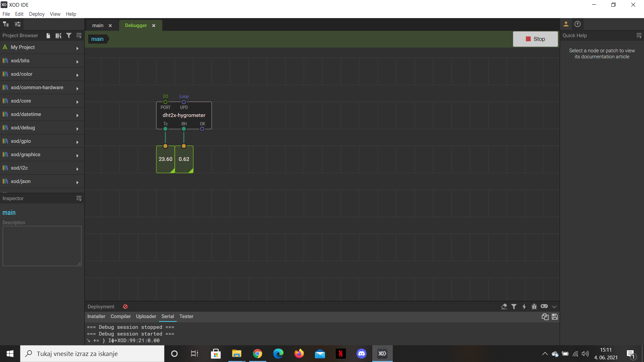Viewport: 644px width, 362px height.
Task: Select the Uploader log tab
Action: click(x=146, y=316)
